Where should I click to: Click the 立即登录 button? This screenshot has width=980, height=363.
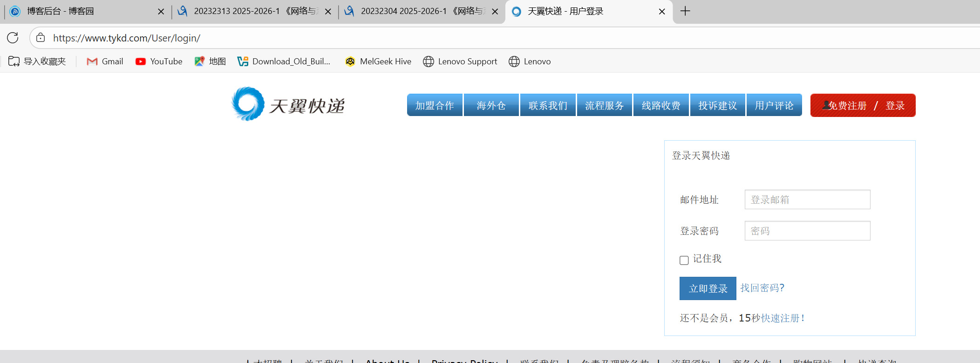(x=708, y=288)
